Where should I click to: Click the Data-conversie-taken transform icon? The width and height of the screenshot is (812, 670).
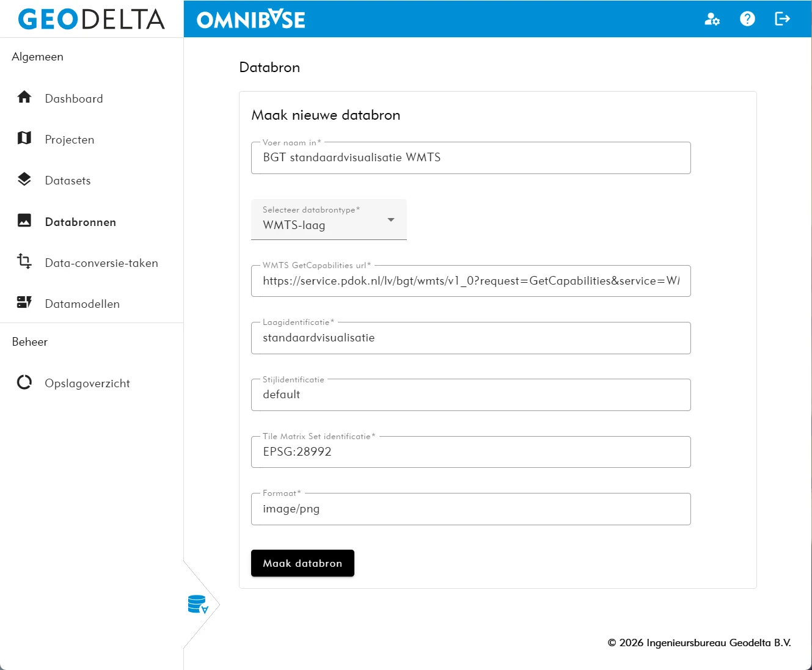point(24,262)
